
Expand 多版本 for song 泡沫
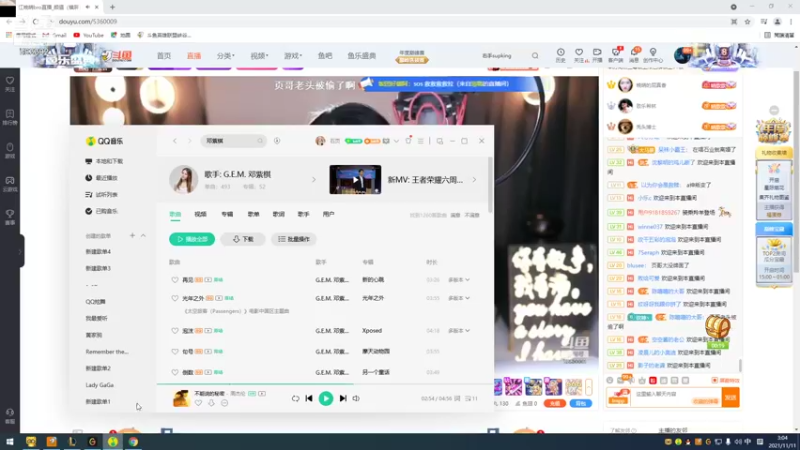point(459,331)
